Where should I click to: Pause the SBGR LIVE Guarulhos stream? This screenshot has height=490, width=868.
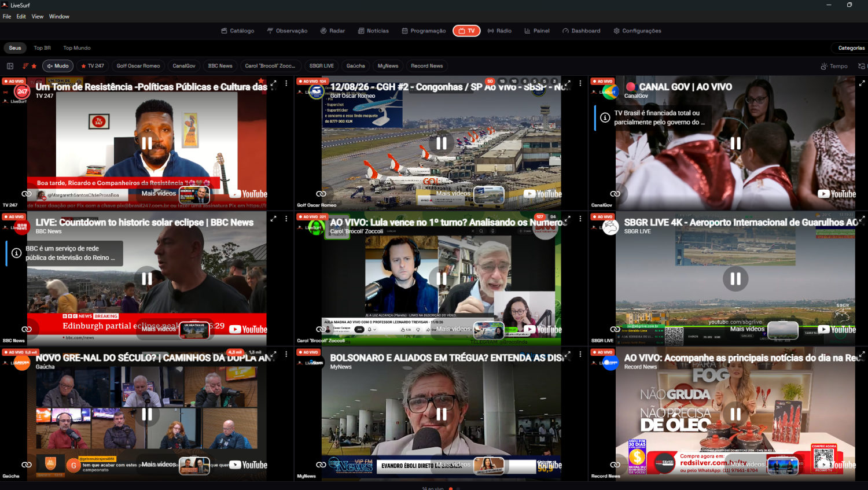pyautogui.click(x=735, y=279)
